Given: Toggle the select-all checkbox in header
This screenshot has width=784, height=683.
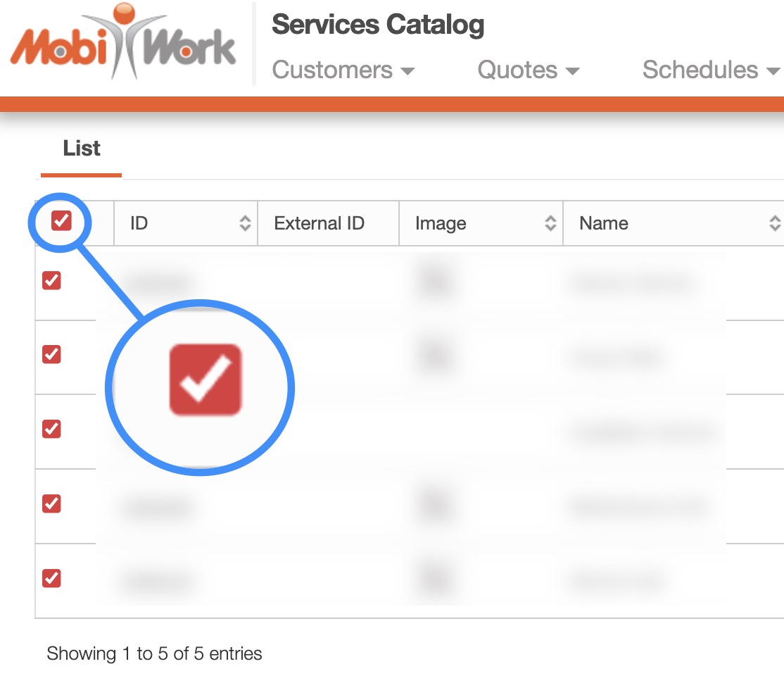Looking at the screenshot, I should point(61,221).
